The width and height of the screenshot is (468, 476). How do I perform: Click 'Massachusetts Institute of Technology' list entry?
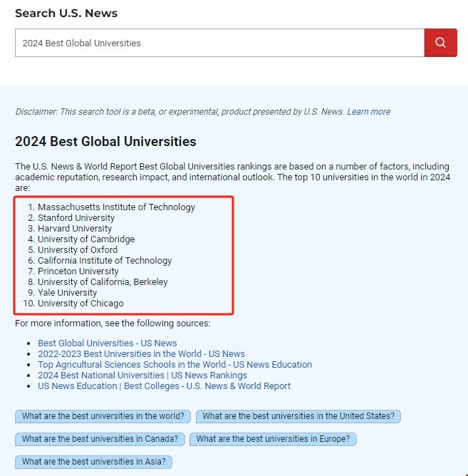116,207
